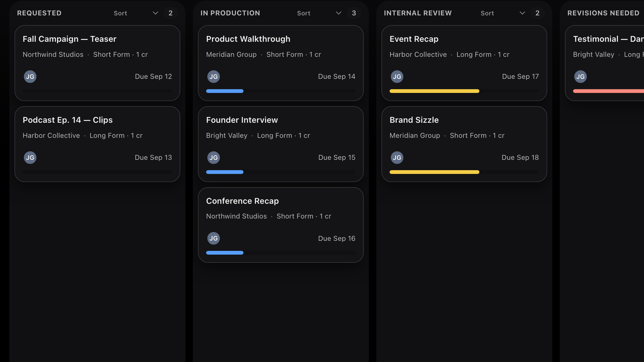
Task: Open the Testimonial card title
Action: click(x=608, y=39)
